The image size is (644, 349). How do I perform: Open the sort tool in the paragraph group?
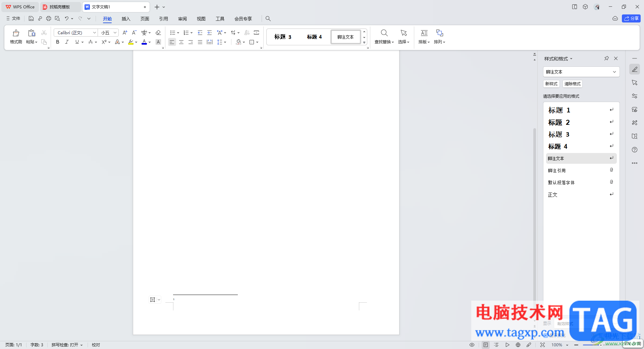(247, 33)
